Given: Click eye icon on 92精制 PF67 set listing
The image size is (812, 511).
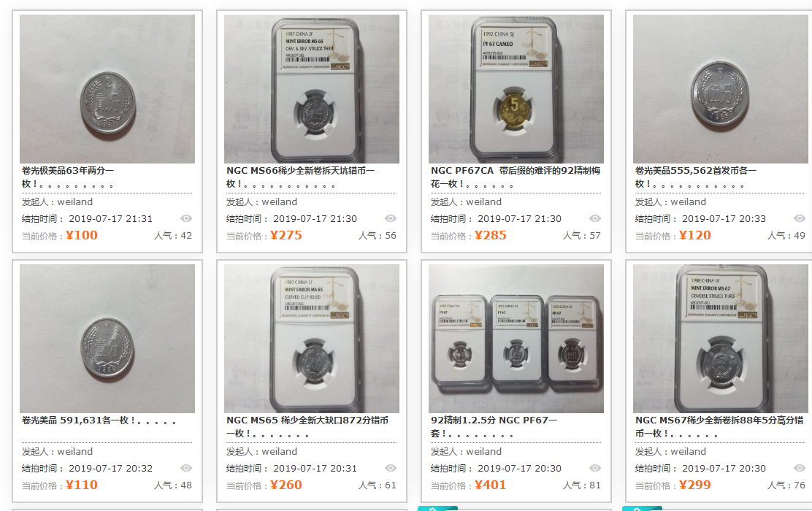Looking at the screenshot, I should click(x=595, y=468).
